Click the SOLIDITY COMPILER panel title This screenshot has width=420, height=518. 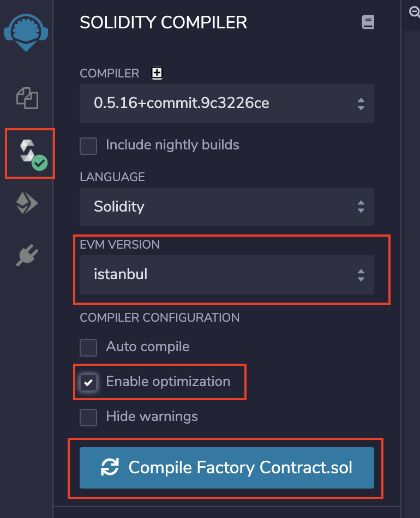click(x=163, y=22)
